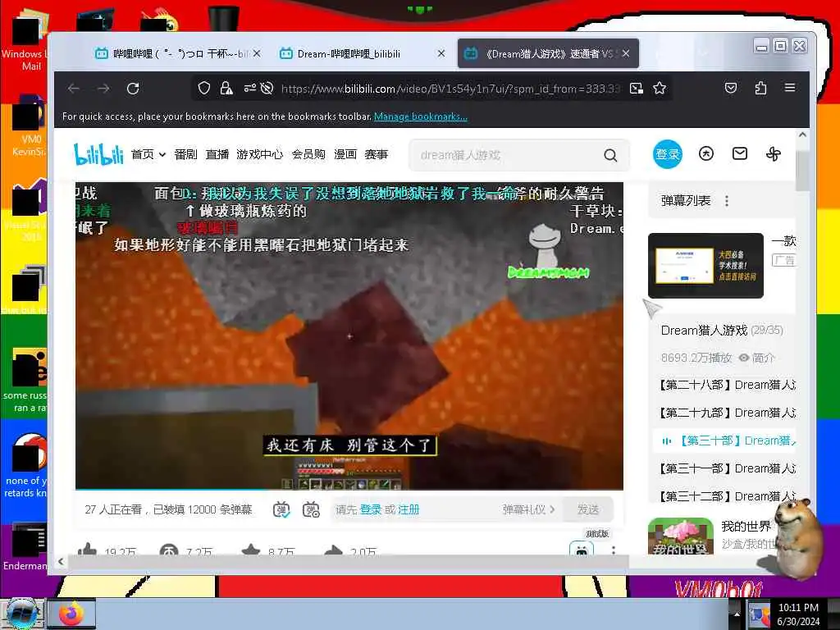
Task: Click the horizontal scrollbar left arrow
Action: (61, 561)
